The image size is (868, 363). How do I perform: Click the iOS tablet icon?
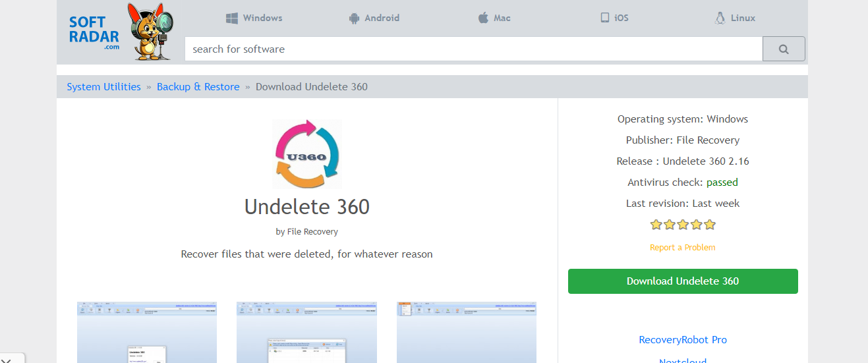[605, 18]
